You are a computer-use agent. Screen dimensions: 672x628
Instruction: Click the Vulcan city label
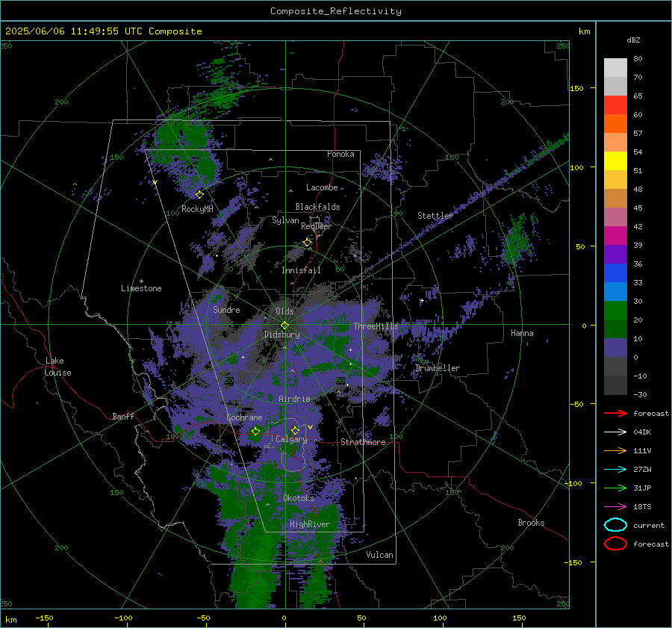379,555
